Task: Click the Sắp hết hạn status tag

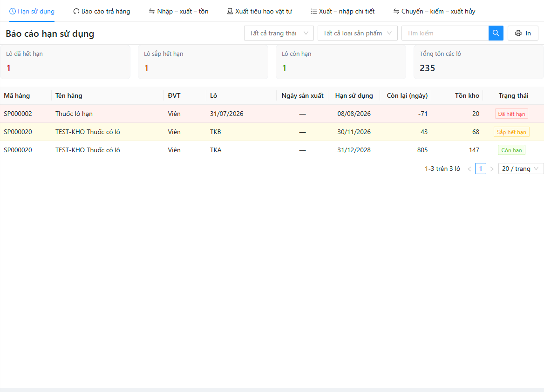Action: [x=511, y=132]
